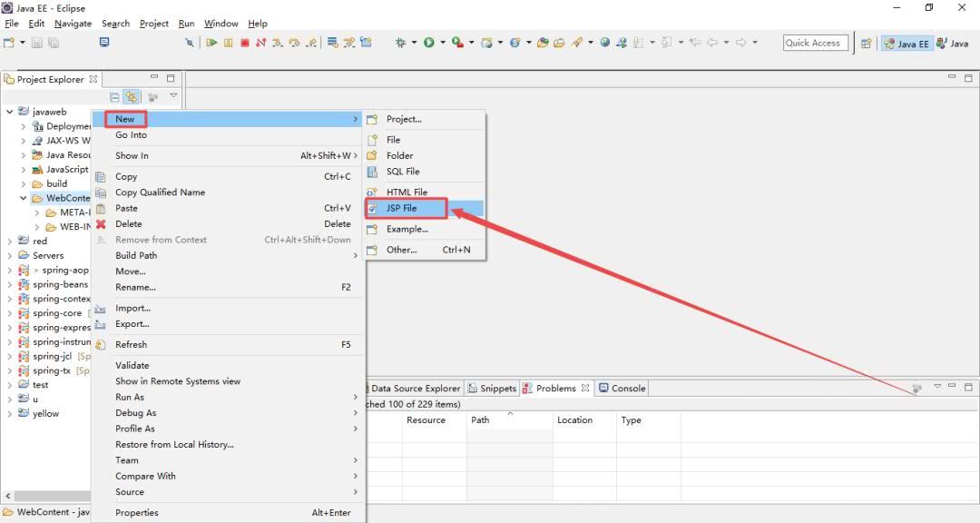Open Project Explorer View Menu triangle
The image size is (980, 523).
(x=173, y=95)
